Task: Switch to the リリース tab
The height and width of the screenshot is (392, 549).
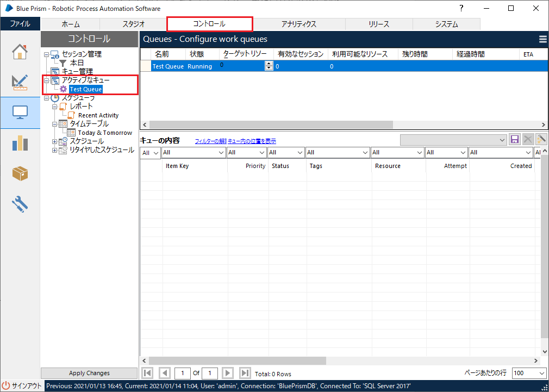Action: point(379,24)
